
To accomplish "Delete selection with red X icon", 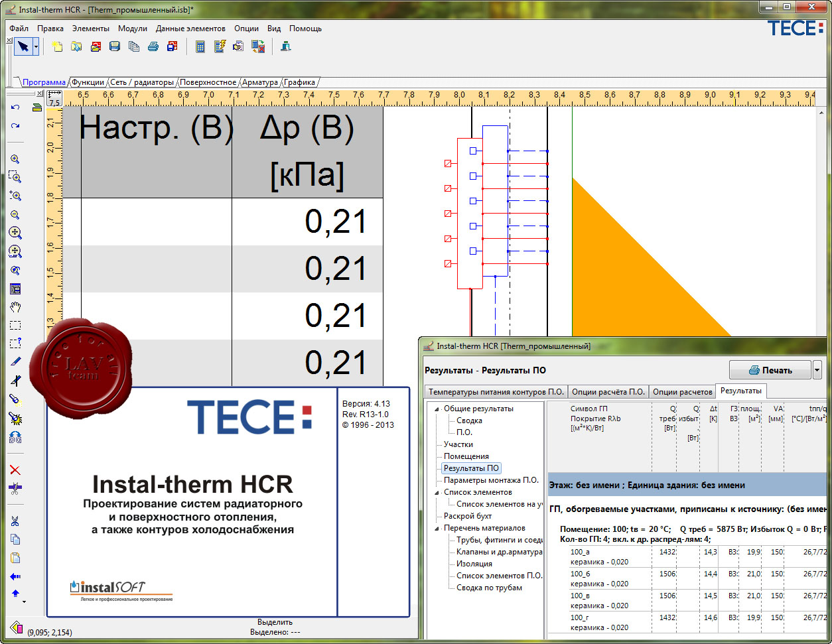I will pos(15,470).
